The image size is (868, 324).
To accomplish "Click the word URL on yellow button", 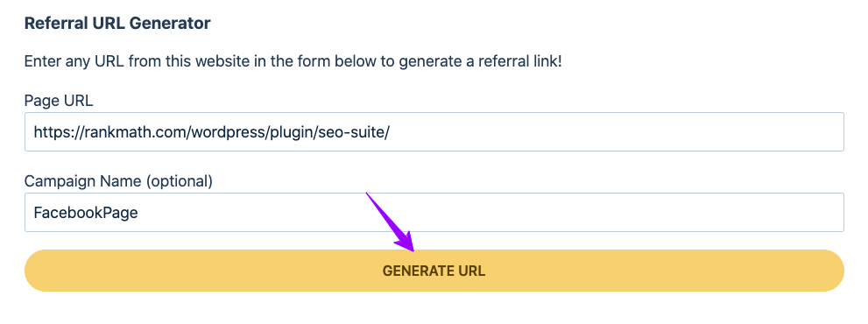I will pos(471,271).
